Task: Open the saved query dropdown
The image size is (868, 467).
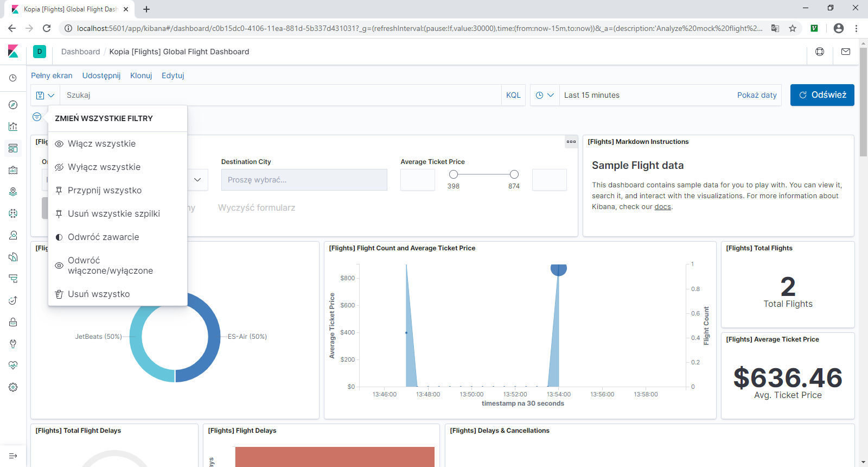Action: click(x=46, y=95)
